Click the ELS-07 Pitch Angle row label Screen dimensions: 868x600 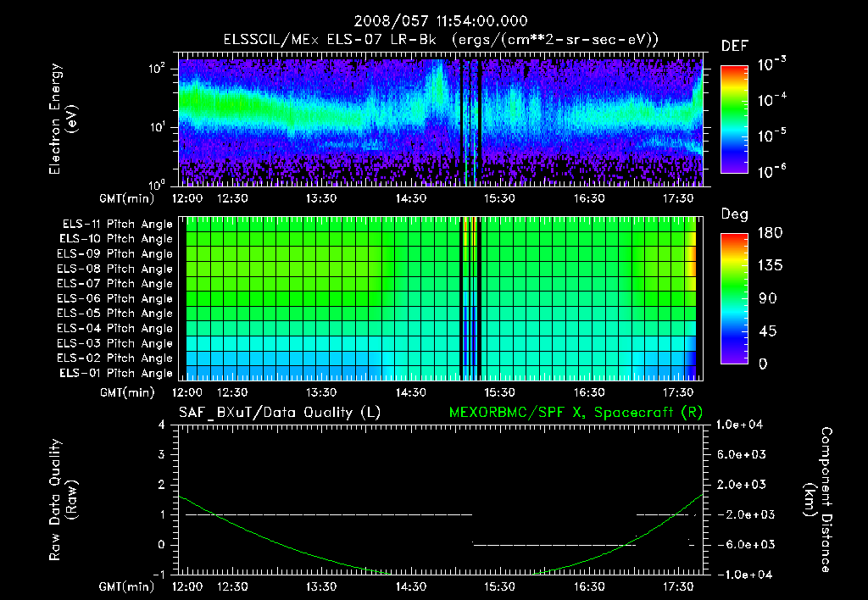point(115,283)
